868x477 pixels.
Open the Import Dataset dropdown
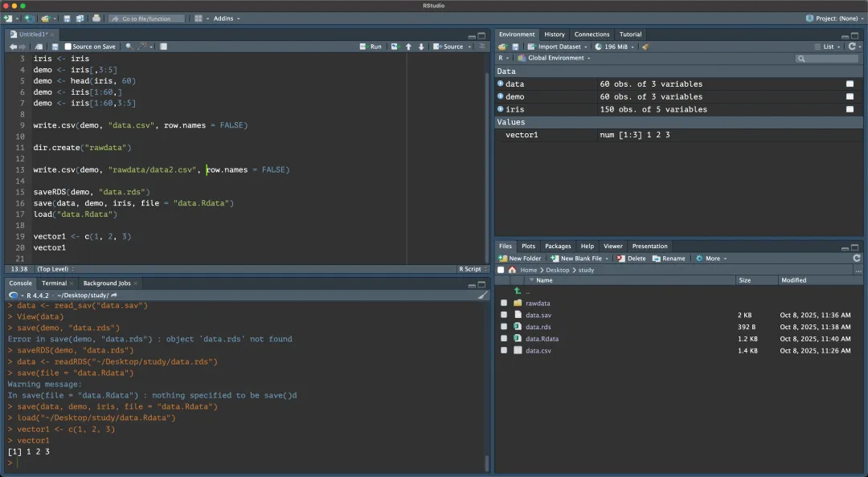559,47
